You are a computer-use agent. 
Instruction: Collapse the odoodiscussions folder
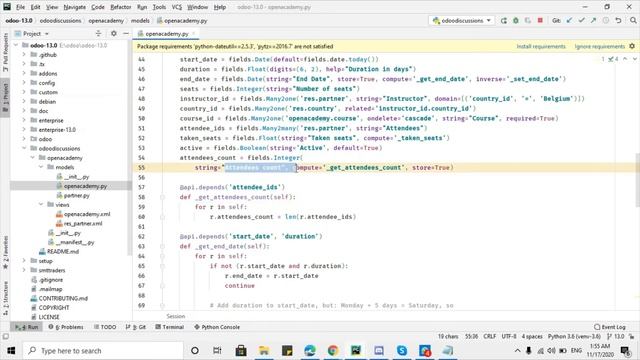(24, 149)
